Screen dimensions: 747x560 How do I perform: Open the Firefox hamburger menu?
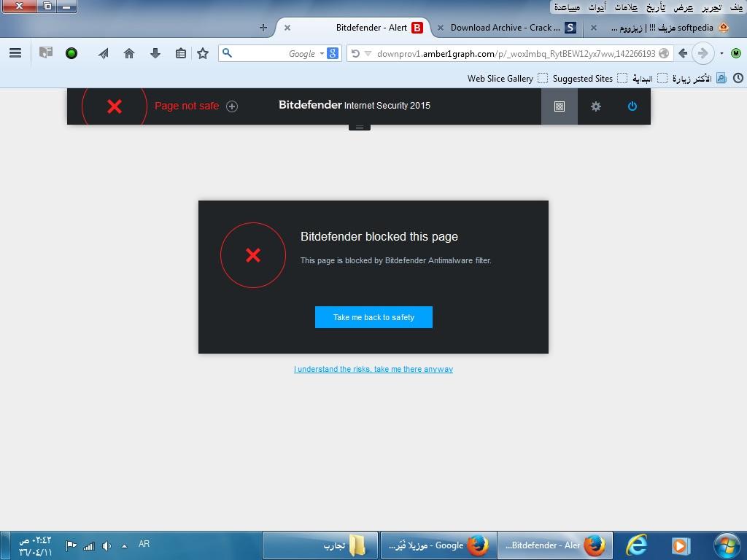(x=15, y=53)
